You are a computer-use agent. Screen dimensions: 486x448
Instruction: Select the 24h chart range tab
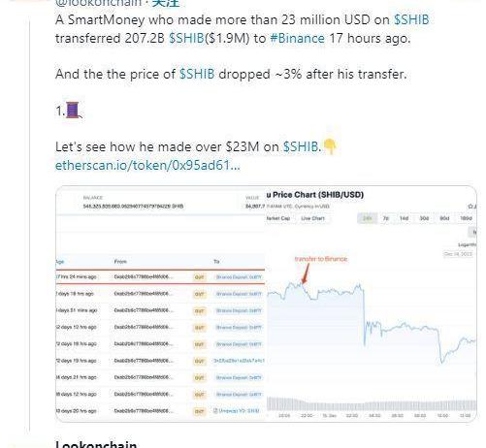[x=367, y=218]
